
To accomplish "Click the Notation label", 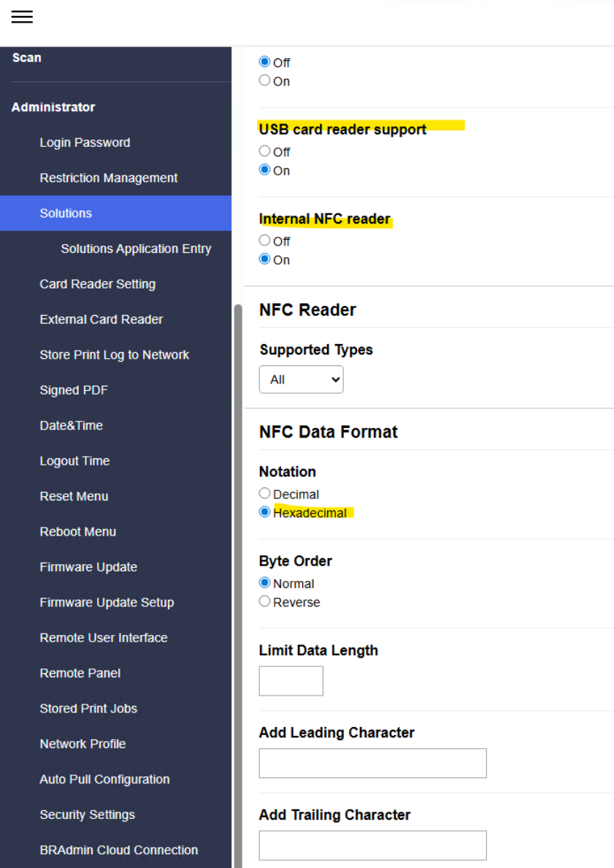I will click(x=288, y=472).
